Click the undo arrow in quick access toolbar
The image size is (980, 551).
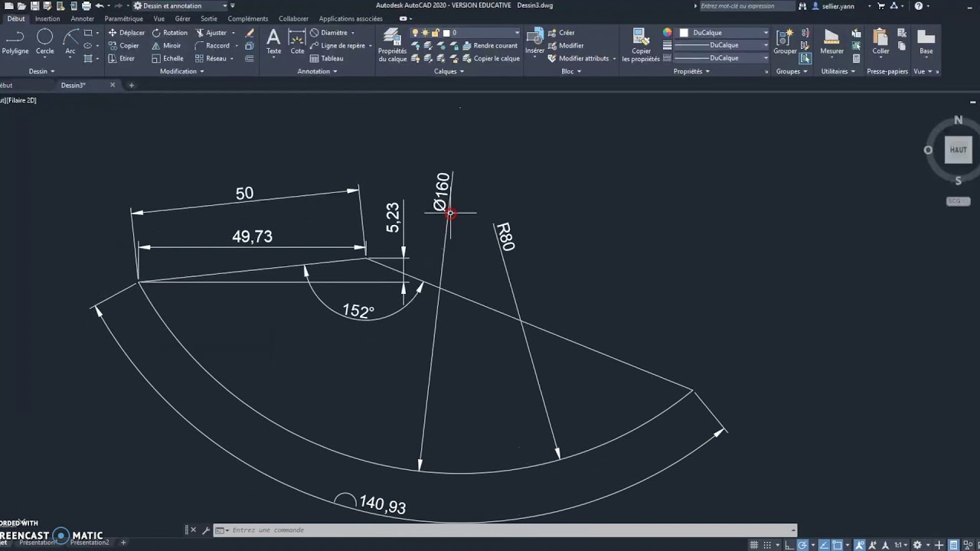click(x=99, y=5)
